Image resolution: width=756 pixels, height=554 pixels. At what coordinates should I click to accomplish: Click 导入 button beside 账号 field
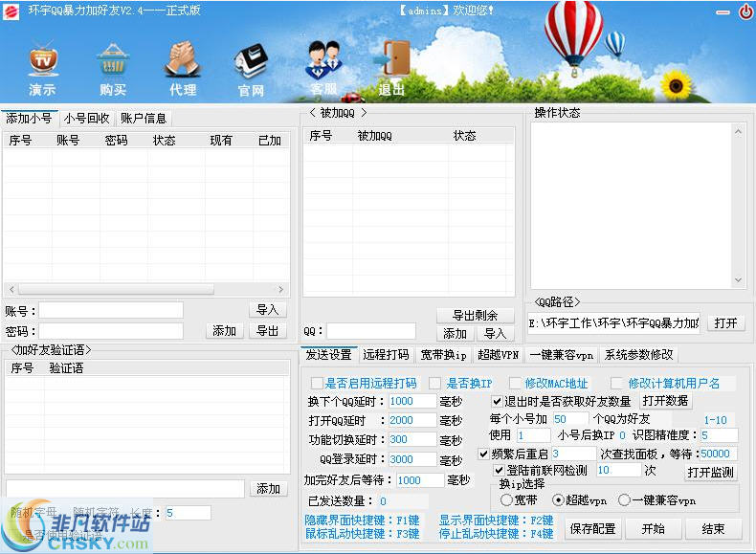pos(268,309)
